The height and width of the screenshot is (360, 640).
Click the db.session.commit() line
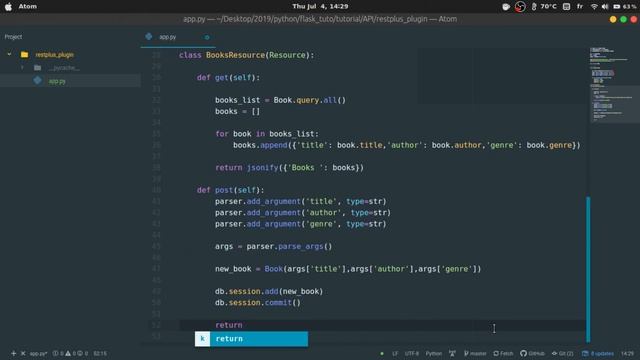click(258, 303)
